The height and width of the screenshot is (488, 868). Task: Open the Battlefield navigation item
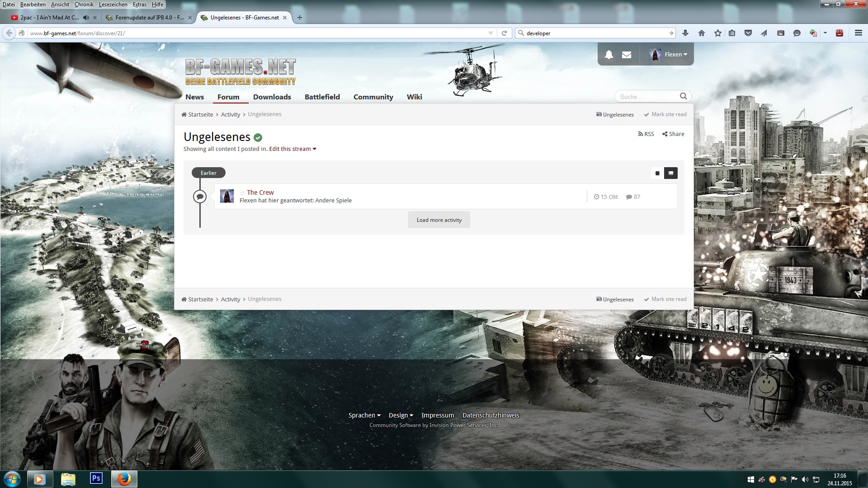tap(322, 97)
